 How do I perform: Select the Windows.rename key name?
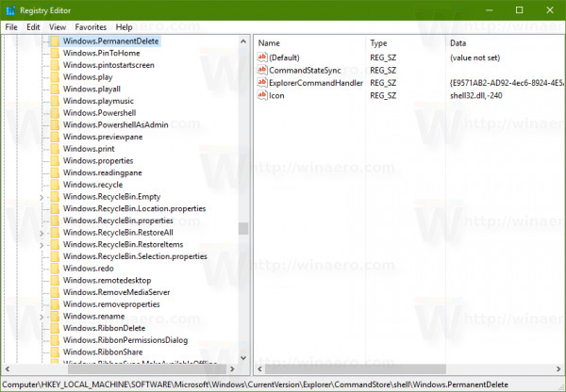[93, 317]
